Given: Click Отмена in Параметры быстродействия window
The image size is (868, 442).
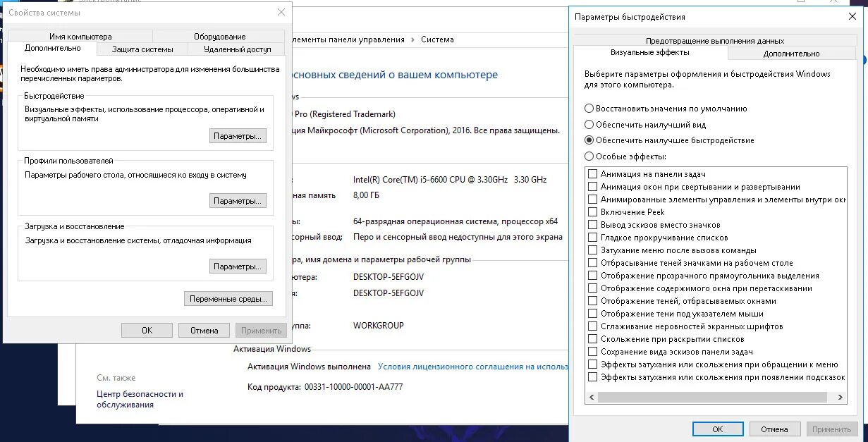Looking at the screenshot, I should click(774, 429).
